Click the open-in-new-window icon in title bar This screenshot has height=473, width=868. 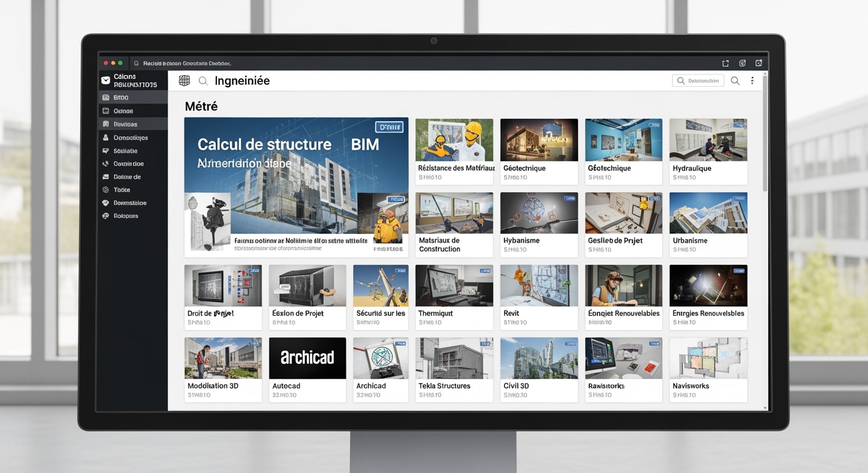(726, 63)
